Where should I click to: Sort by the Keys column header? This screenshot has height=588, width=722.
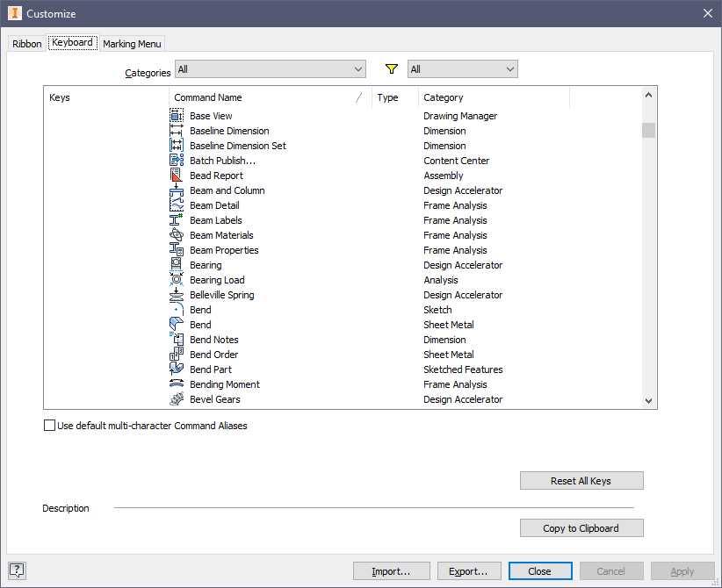coord(106,97)
